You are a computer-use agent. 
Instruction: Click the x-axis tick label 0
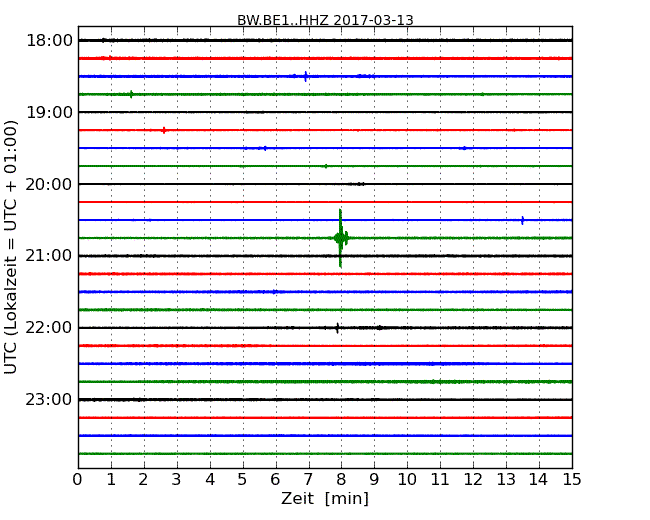[x=78, y=479]
